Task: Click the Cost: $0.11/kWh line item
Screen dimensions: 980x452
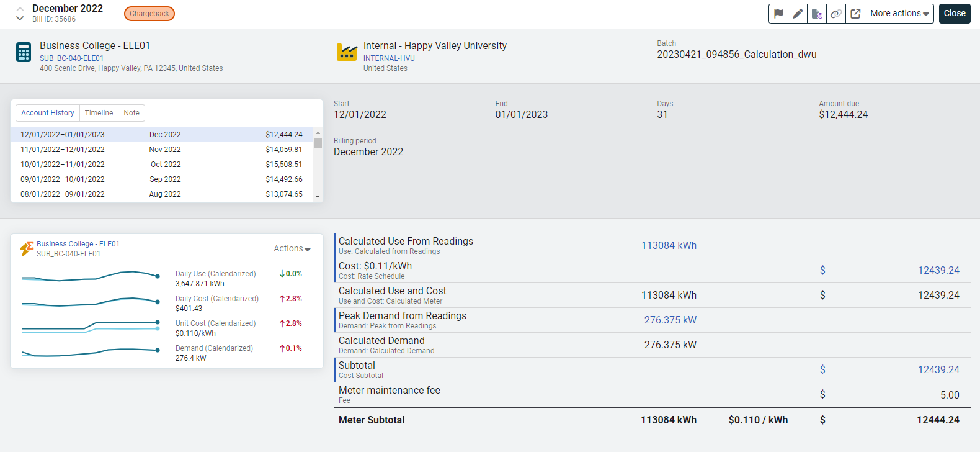Action: pyautogui.click(x=652, y=271)
